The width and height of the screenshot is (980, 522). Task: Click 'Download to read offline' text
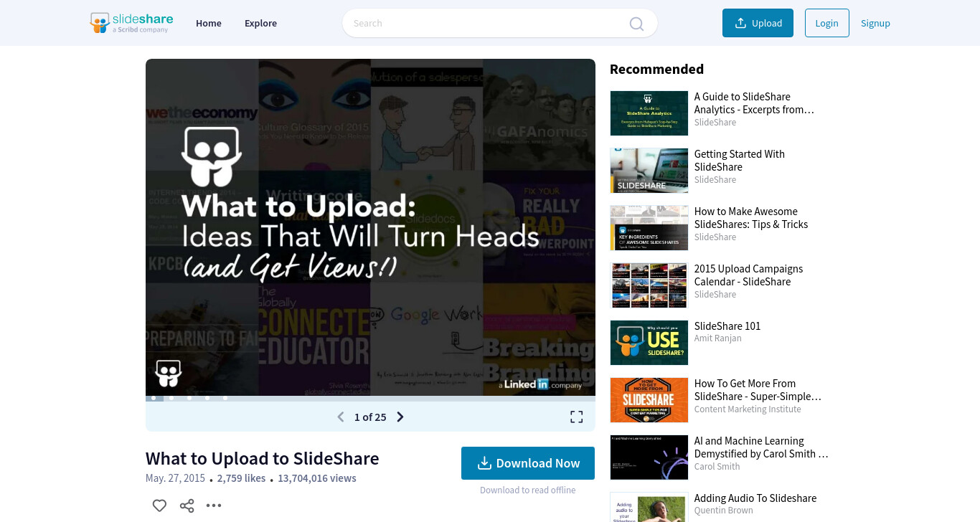[x=528, y=490]
